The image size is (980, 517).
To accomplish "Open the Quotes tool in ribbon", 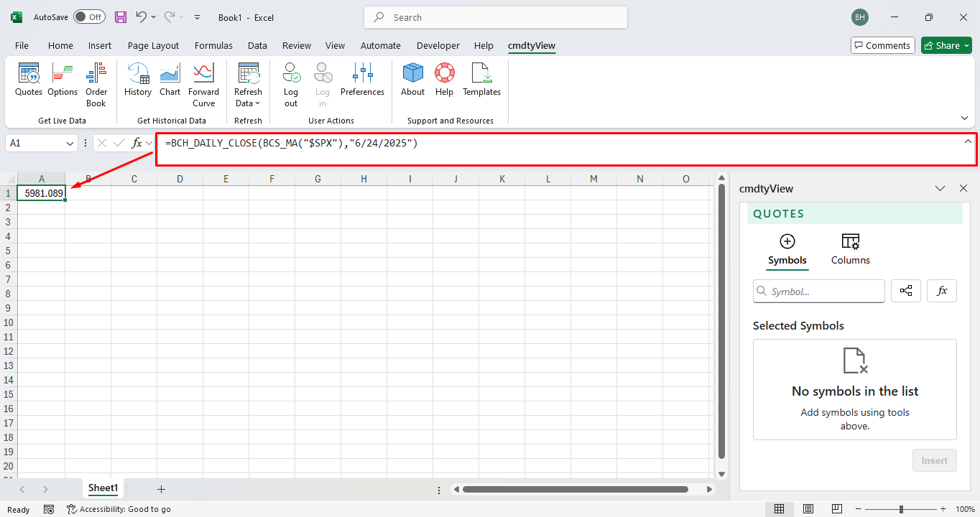I will point(29,80).
